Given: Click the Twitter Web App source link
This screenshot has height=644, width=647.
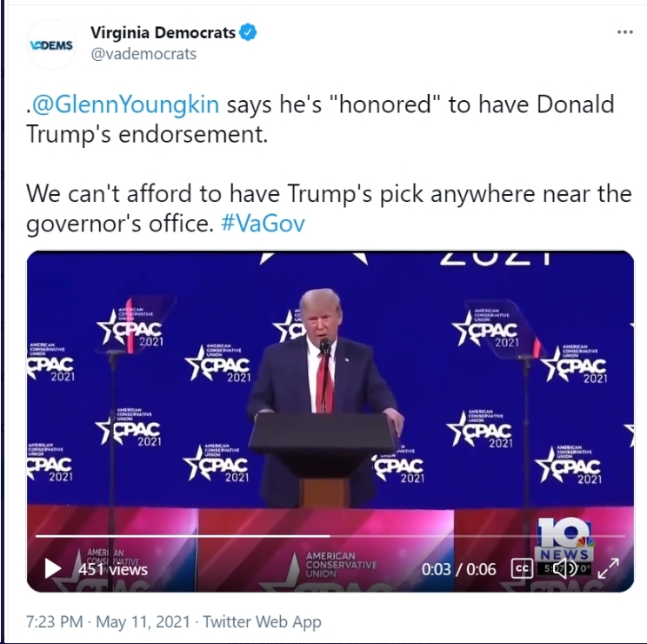Looking at the screenshot, I should (x=262, y=621).
